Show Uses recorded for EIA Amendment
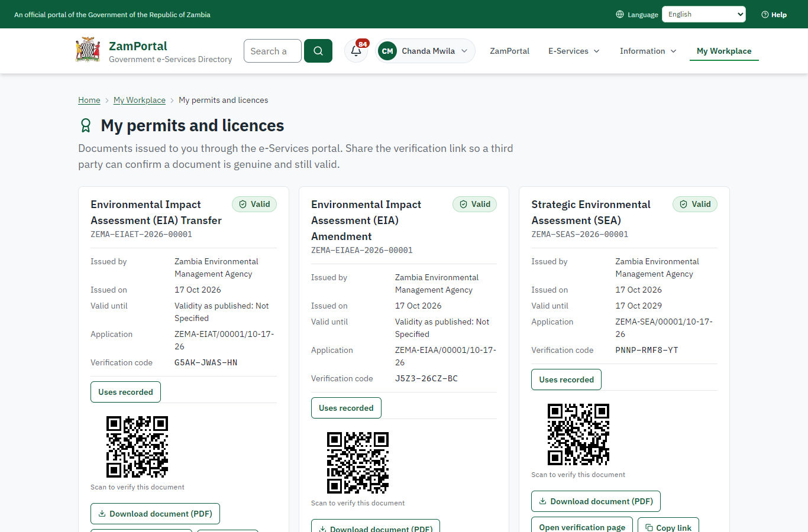The height and width of the screenshot is (532, 808). coord(346,408)
